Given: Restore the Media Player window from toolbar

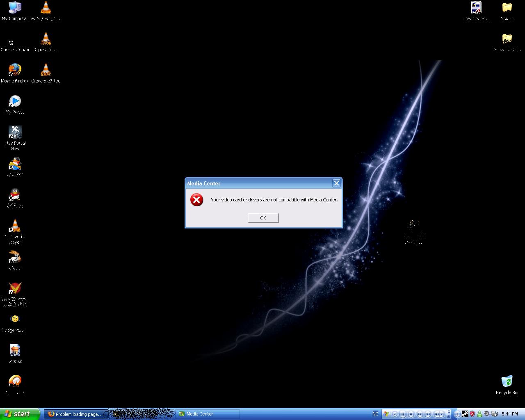Looking at the screenshot, I should pyautogui.click(x=449, y=417).
